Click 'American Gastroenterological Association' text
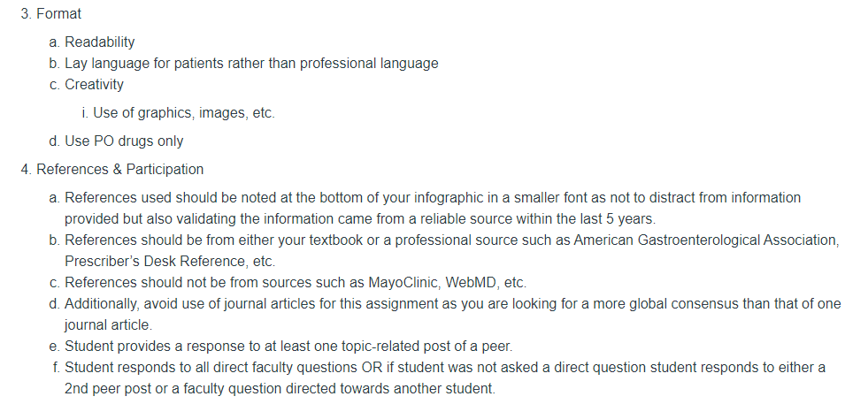The height and width of the screenshot is (404, 868). point(706,240)
